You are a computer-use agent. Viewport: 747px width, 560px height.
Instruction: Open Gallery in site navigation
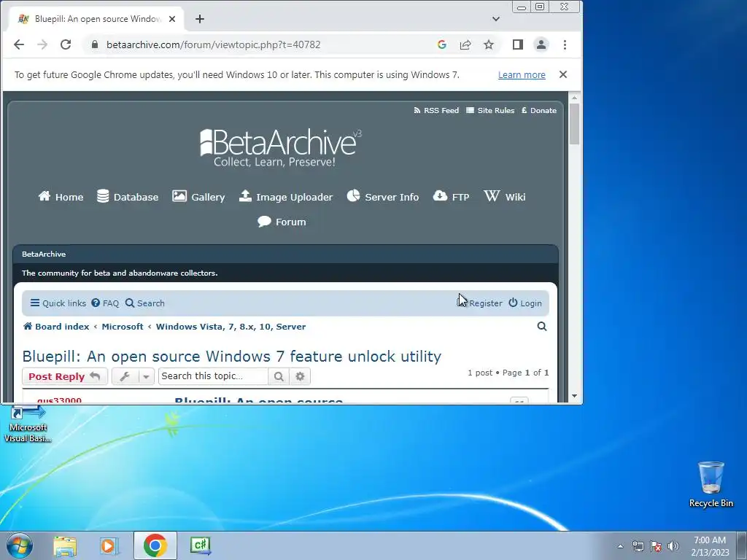point(198,197)
